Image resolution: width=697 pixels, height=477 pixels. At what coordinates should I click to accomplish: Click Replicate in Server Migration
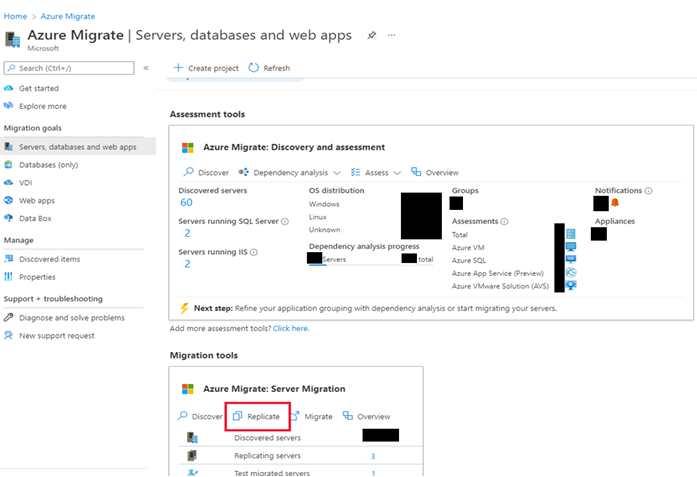[257, 417]
